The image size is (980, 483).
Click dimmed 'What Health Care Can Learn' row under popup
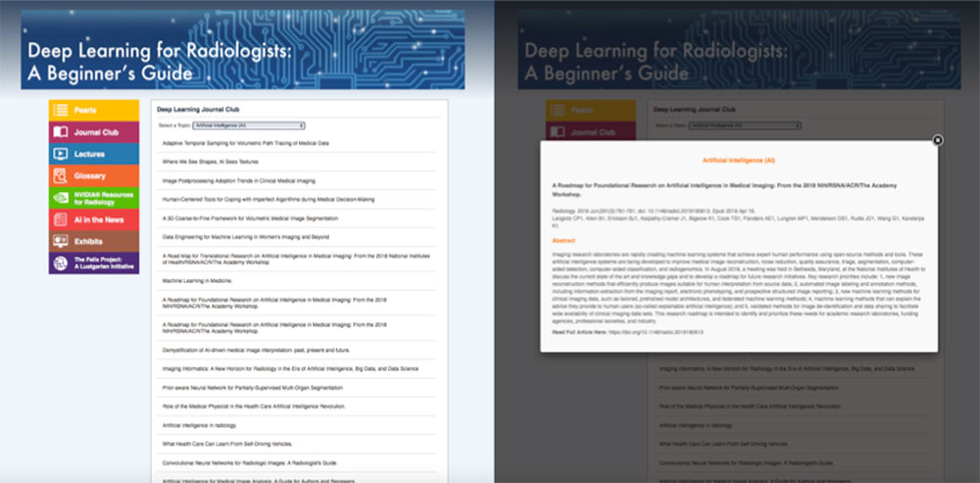tap(724, 444)
